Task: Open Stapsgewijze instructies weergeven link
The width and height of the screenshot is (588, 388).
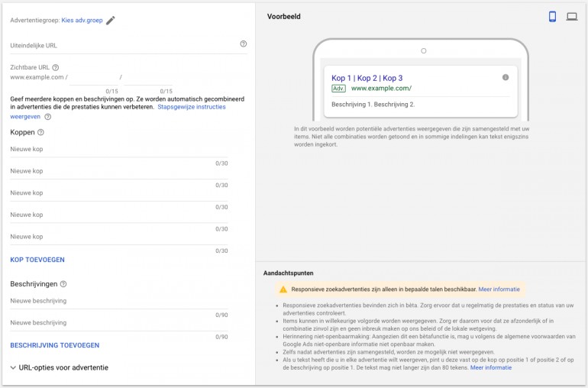Action: [191, 107]
